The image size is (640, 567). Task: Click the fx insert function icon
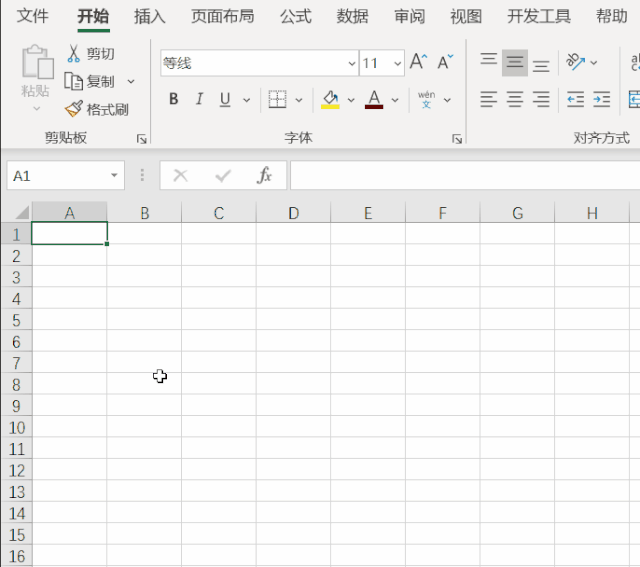[264, 176]
